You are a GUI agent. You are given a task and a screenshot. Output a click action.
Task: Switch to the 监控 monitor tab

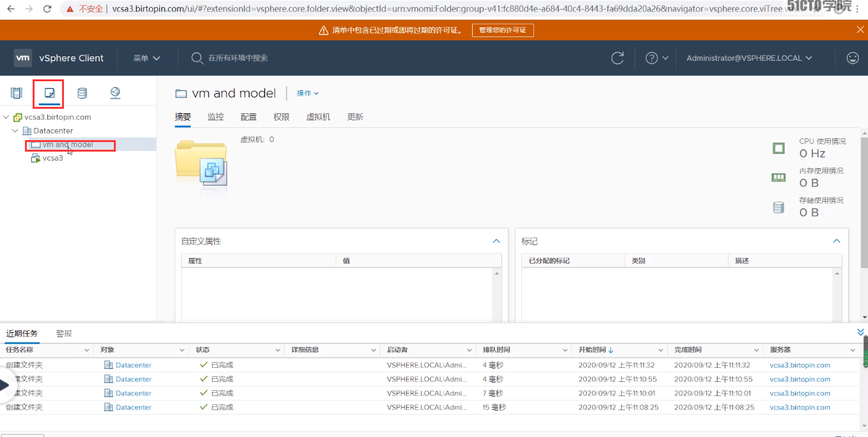click(216, 116)
